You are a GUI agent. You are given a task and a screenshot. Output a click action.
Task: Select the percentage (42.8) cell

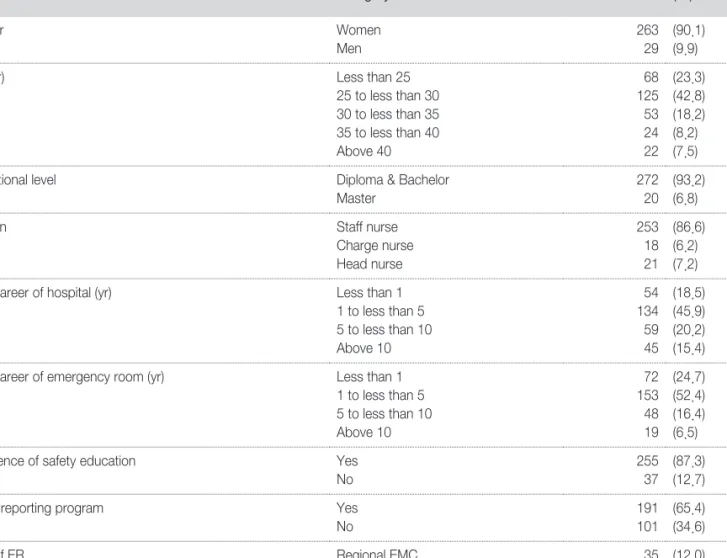689,96
